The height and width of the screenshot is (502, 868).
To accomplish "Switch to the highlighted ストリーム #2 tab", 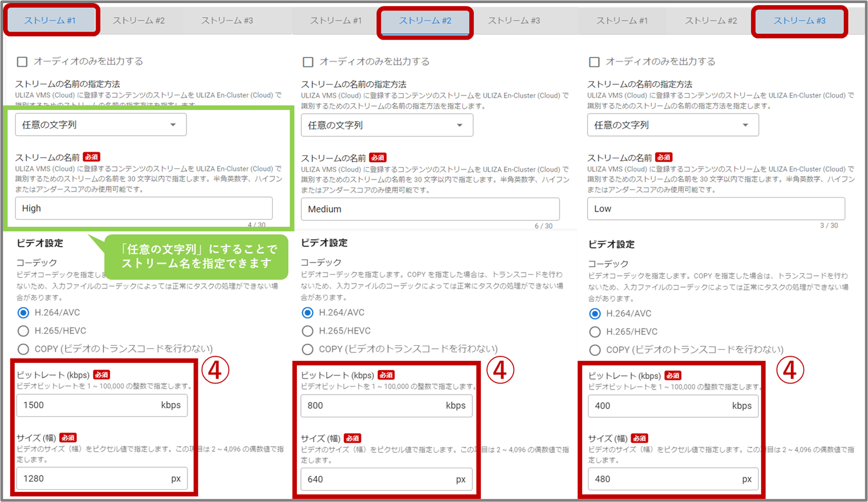I will [425, 21].
